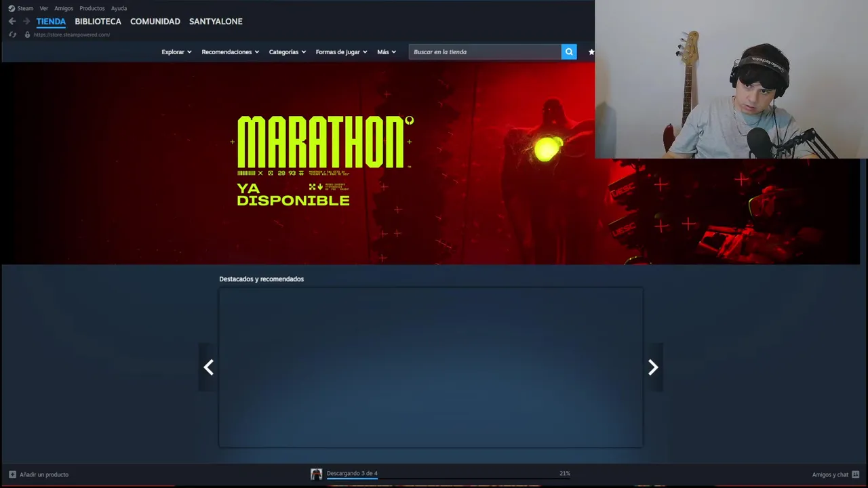Expand the Recomendaciones dropdown
The height and width of the screenshot is (488, 868).
tap(230, 52)
